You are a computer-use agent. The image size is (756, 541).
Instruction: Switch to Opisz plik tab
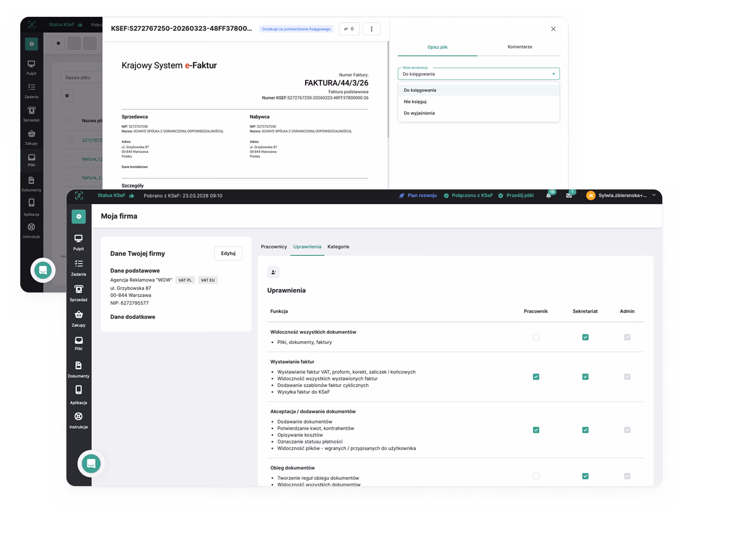tap(437, 47)
